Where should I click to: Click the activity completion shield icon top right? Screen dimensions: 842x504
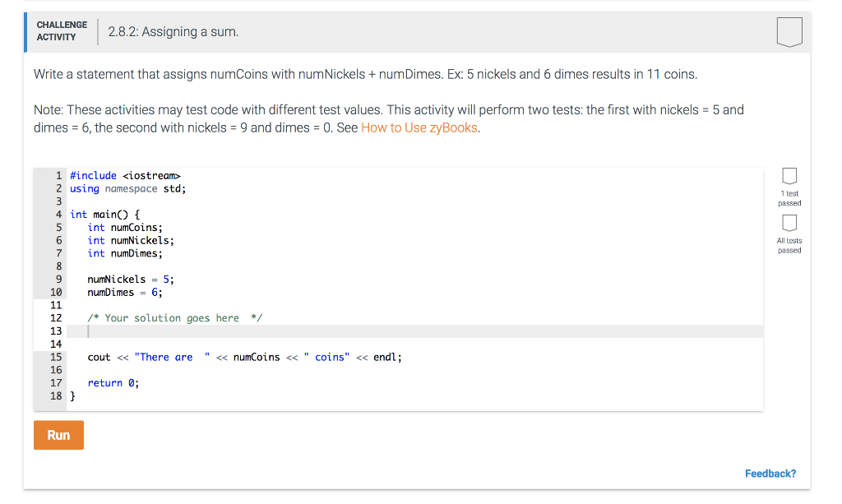(789, 31)
